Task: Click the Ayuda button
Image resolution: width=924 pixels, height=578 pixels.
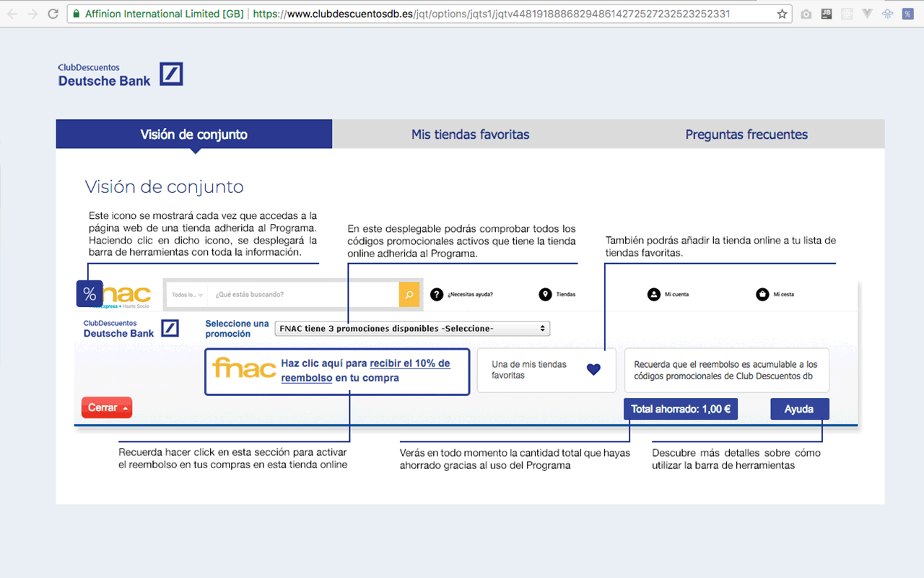Action: [799, 409]
